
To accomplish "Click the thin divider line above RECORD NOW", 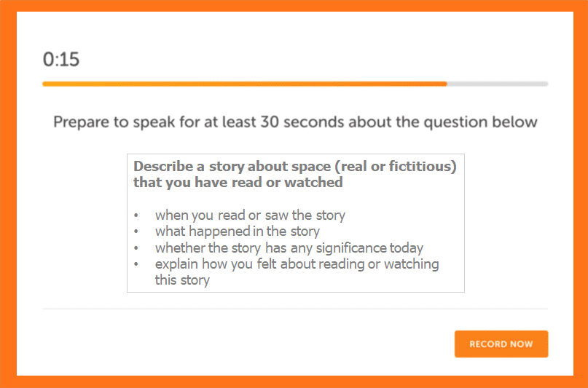I will 295,309.
